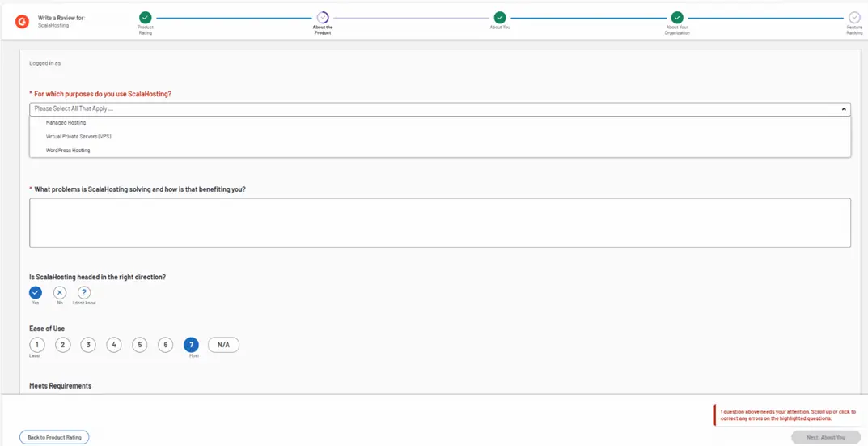Viewport: 868px width, 446px height.
Task: Select Yes for headed in right direction
Action: click(36, 293)
